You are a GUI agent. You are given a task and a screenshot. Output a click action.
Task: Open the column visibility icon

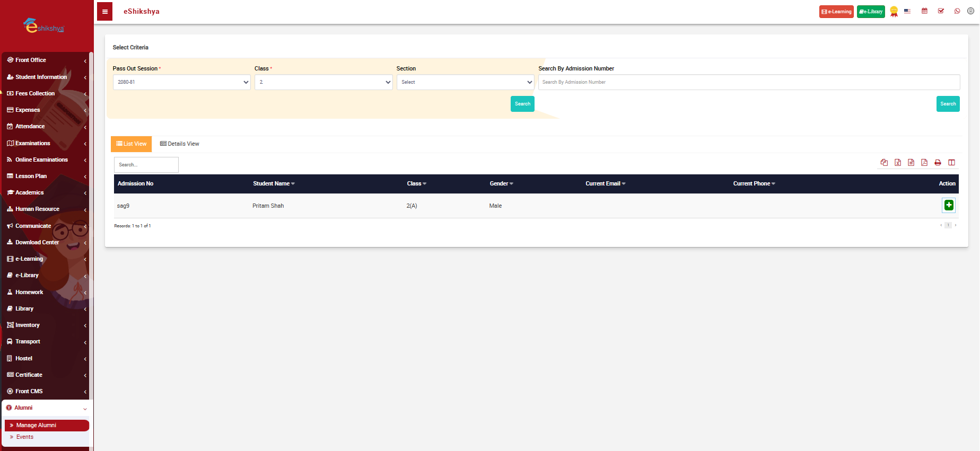951,163
